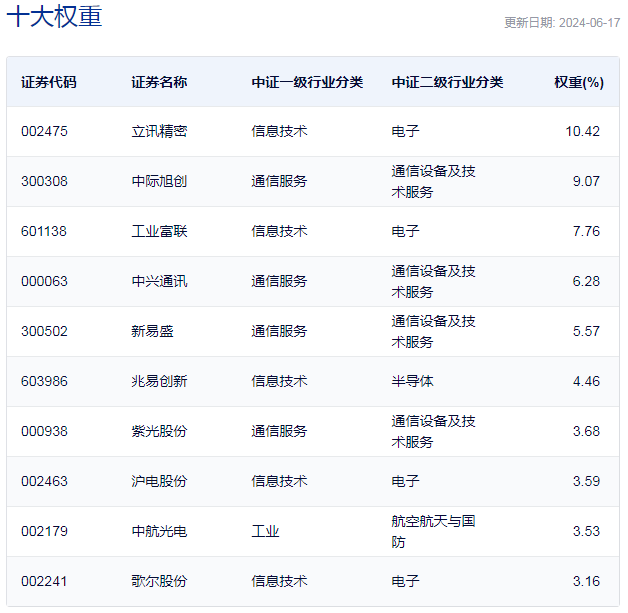Click 通信设备及技术服务 in the 中兴通讯 row
The width and height of the screenshot is (628, 613).
pyautogui.click(x=434, y=282)
